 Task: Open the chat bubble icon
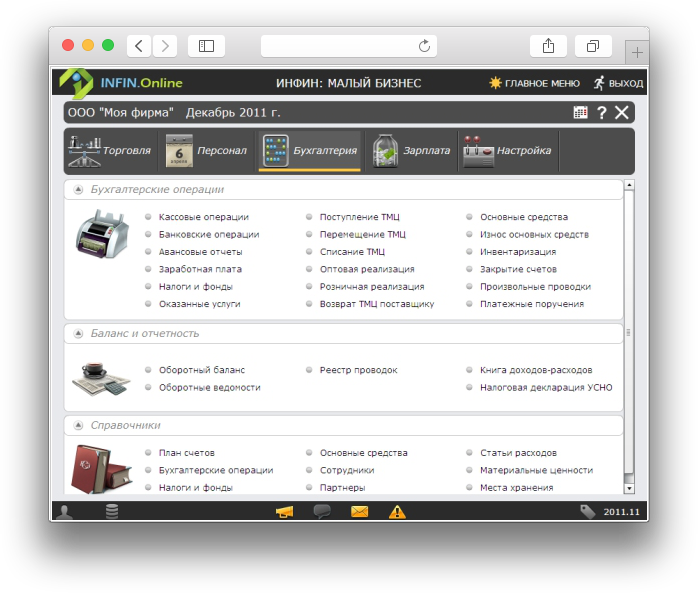(322, 512)
